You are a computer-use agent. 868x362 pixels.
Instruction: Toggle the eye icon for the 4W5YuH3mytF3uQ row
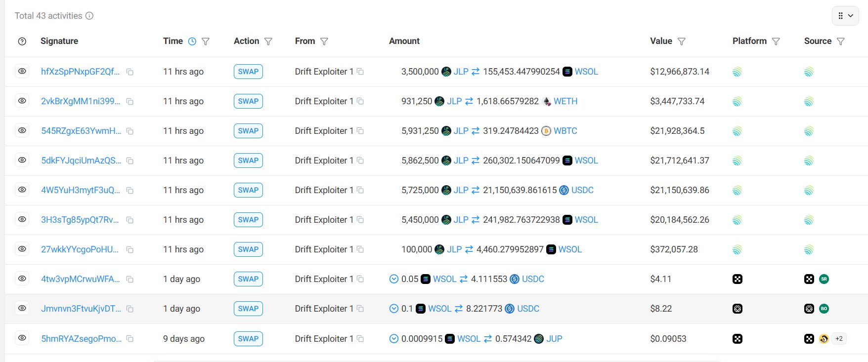point(22,190)
